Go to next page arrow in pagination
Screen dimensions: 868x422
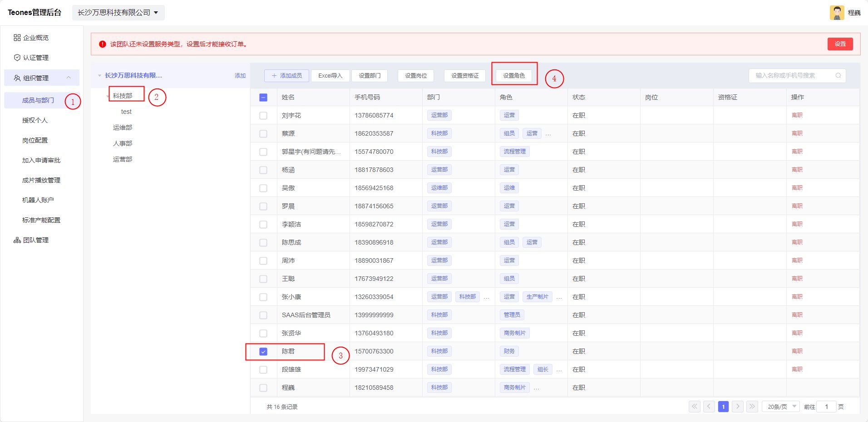point(738,407)
